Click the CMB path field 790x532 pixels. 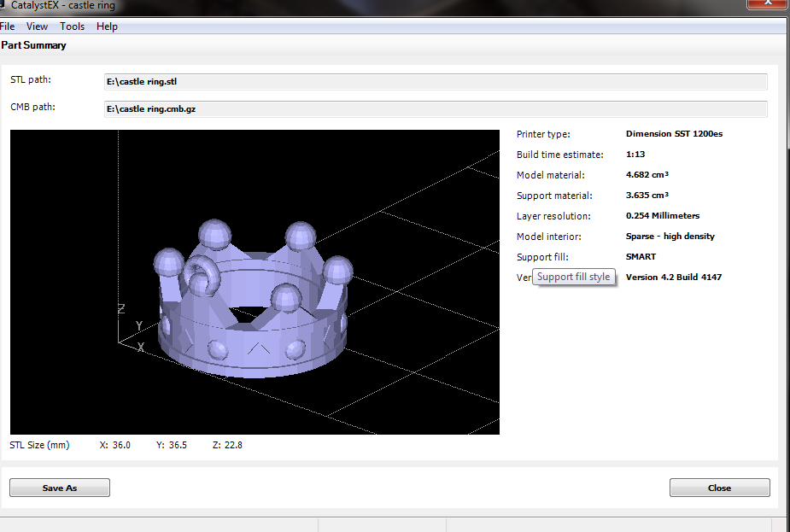(436, 108)
